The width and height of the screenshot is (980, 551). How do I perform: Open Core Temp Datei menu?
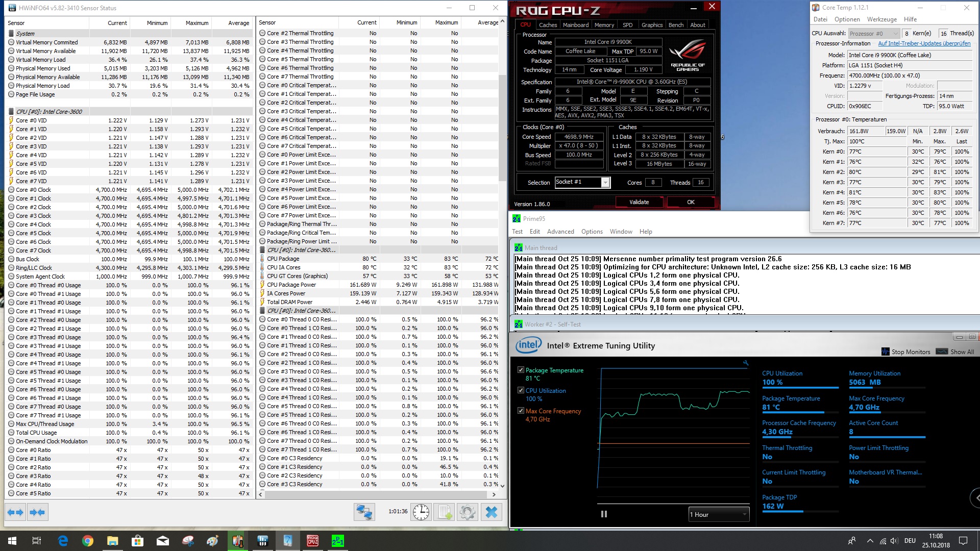[x=820, y=19]
